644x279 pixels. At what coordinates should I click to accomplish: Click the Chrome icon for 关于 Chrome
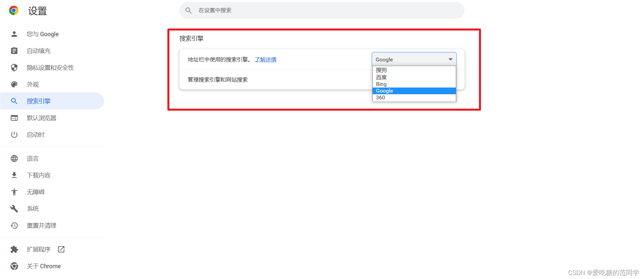tap(14, 266)
